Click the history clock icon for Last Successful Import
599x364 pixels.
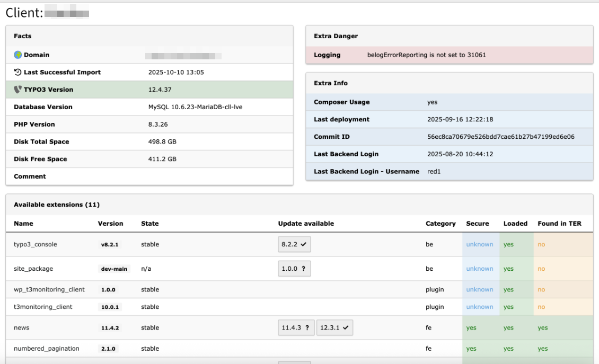(x=17, y=73)
